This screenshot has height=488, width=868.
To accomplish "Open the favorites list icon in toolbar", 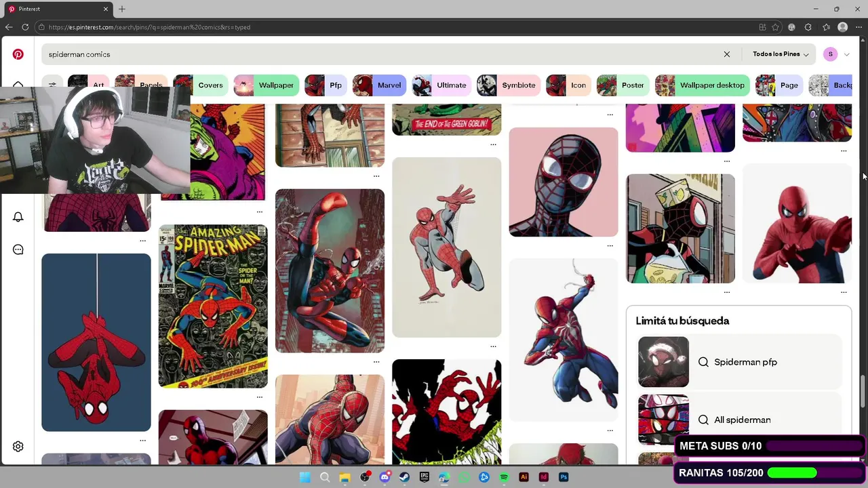I will (x=826, y=27).
